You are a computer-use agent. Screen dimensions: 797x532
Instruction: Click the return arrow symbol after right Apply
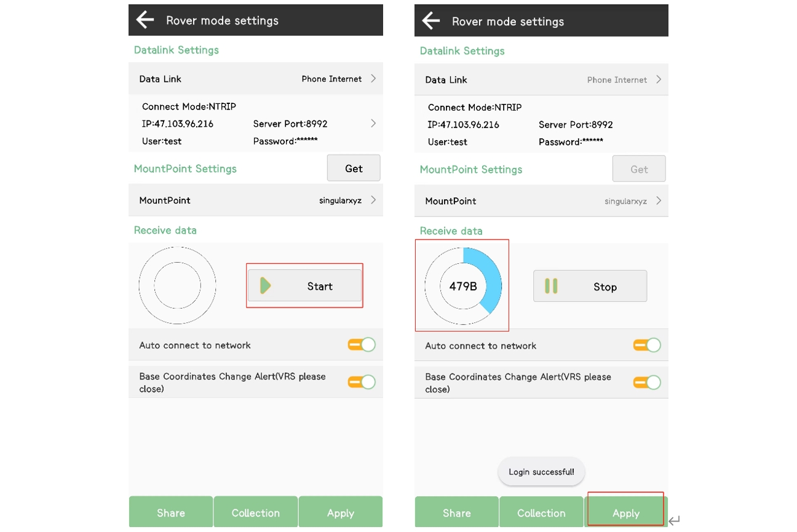coord(674,521)
